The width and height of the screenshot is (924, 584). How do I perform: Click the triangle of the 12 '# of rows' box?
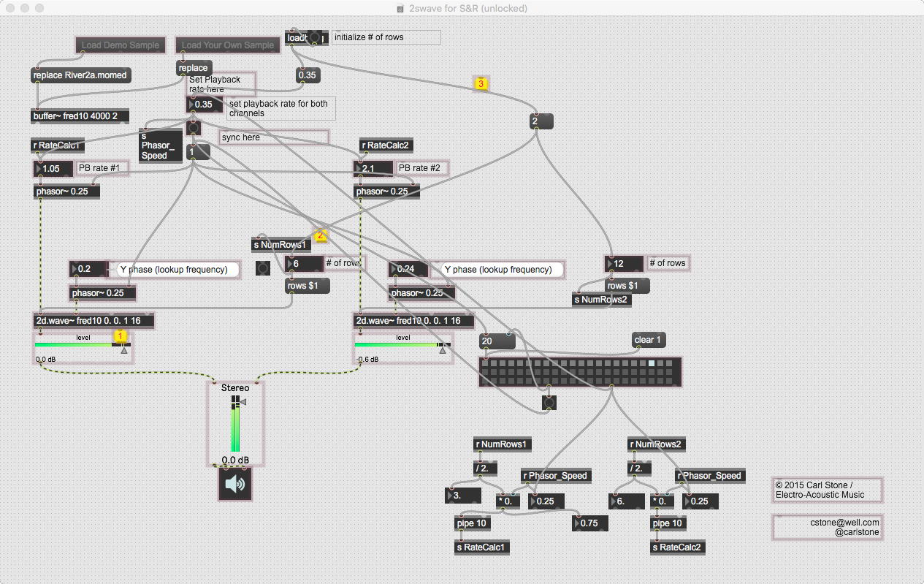[611, 263]
